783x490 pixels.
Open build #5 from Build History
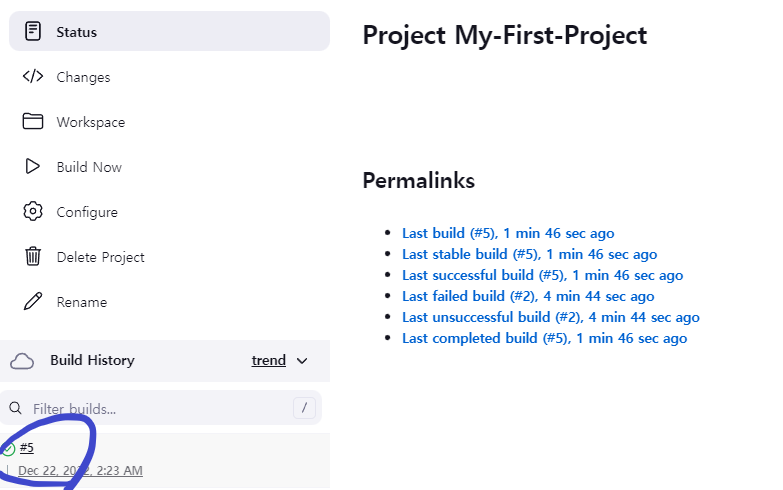[27, 448]
